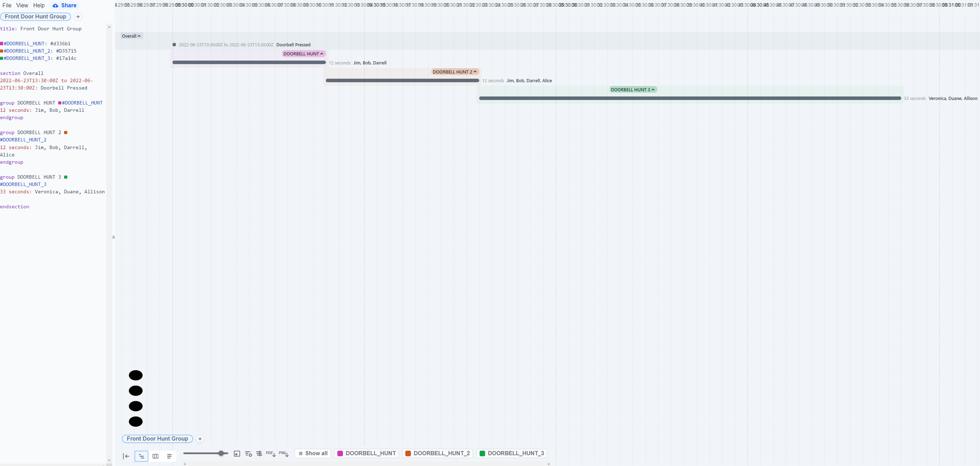Switch to list view icon
980x466 pixels.
(x=169, y=456)
